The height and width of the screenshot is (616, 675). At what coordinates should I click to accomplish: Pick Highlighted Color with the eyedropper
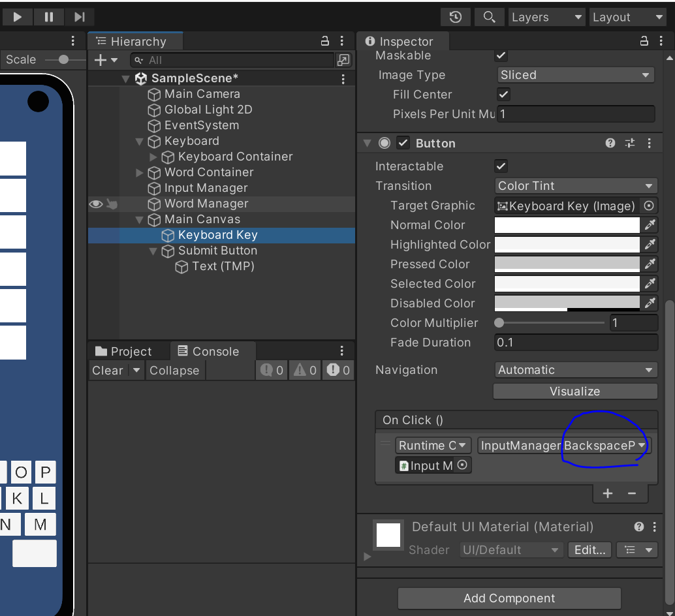(x=650, y=245)
